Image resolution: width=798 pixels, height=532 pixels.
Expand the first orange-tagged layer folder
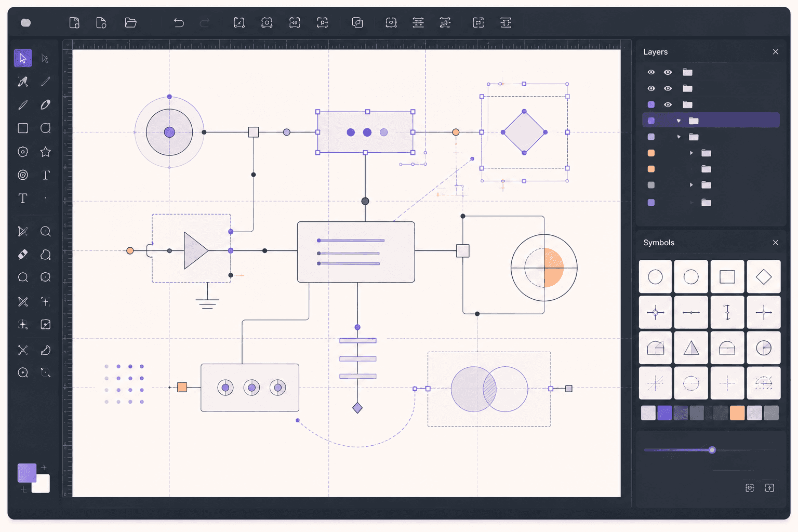pyautogui.click(x=691, y=153)
